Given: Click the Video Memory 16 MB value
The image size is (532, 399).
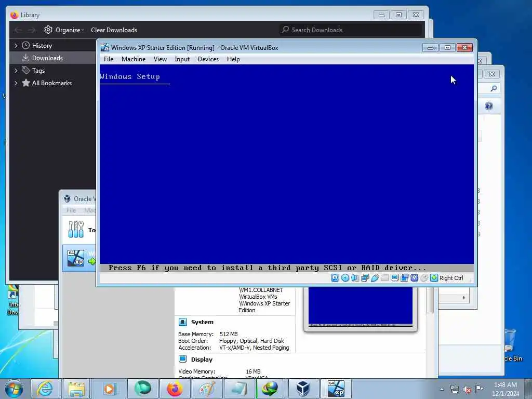Looking at the screenshot, I should point(253,371).
